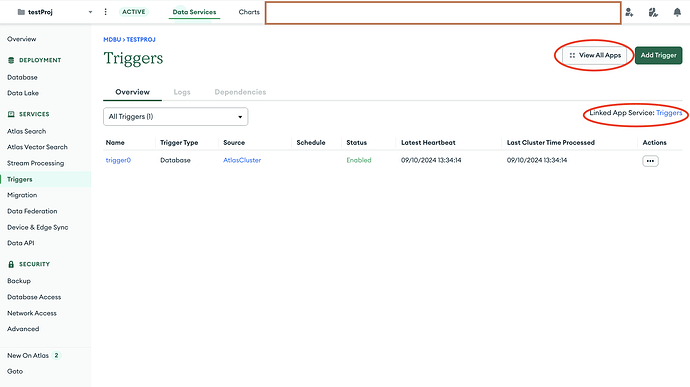Click the Security section lock icon
The width and height of the screenshot is (690, 387).
pos(11,264)
